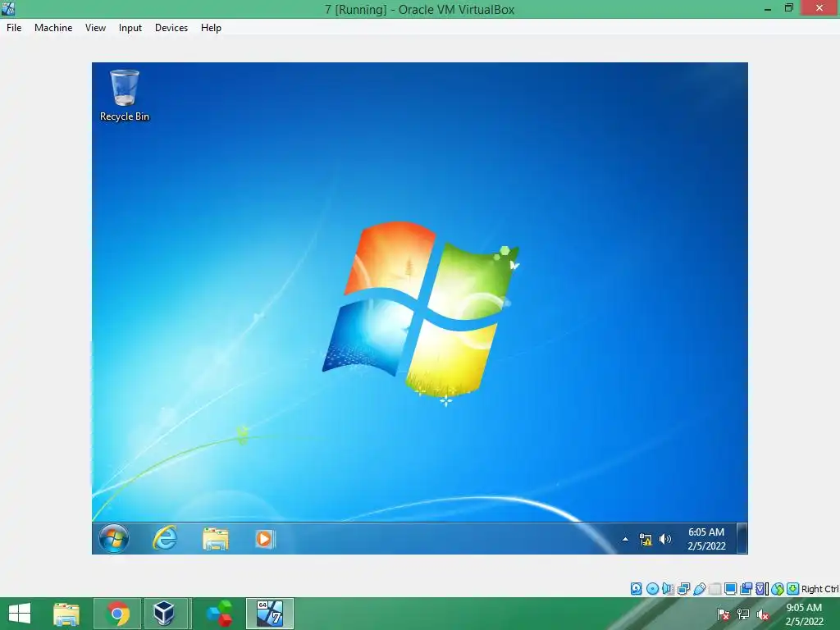Click the display monitor indicator icon
840x630 pixels.
click(x=730, y=589)
